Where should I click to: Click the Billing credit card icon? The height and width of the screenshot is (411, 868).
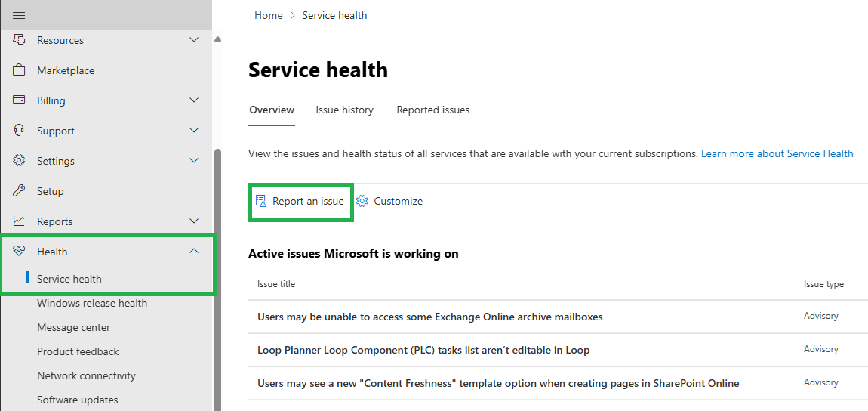click(x=19, y=100)
